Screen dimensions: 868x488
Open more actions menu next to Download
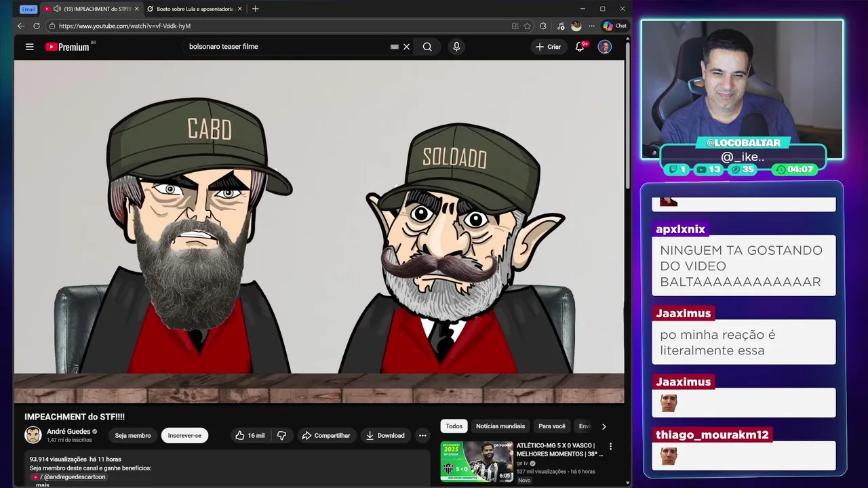coord(422,435)
